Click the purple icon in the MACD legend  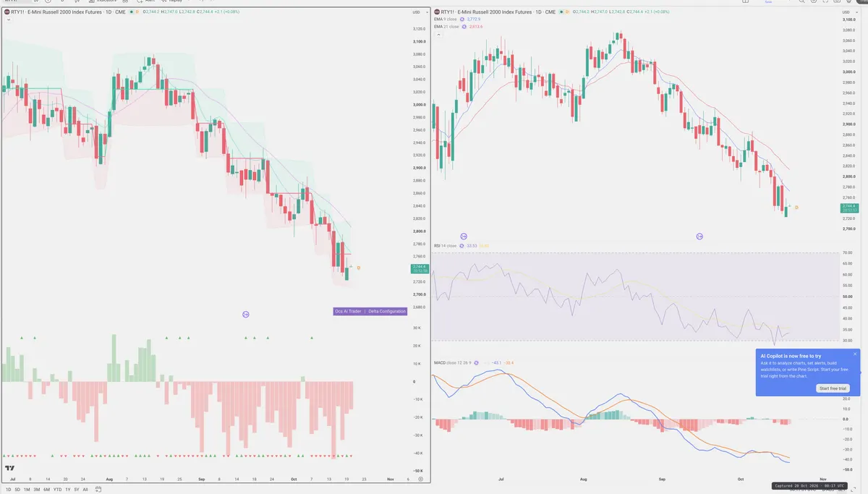[477, 362]
